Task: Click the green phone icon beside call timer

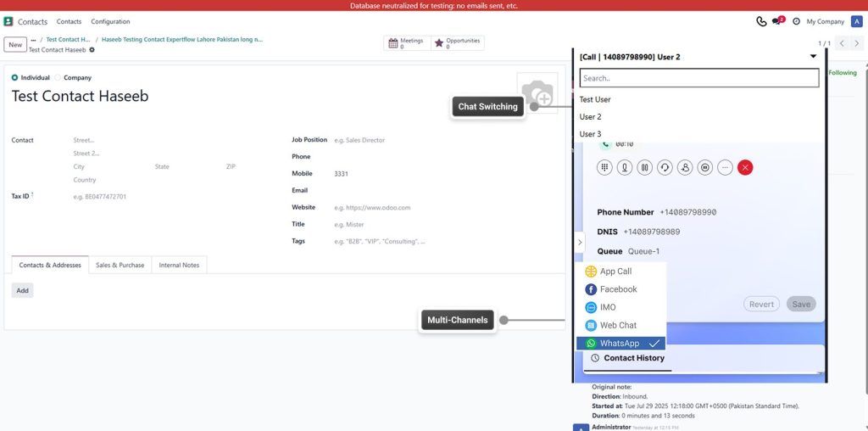Action: tap(605, 143)
